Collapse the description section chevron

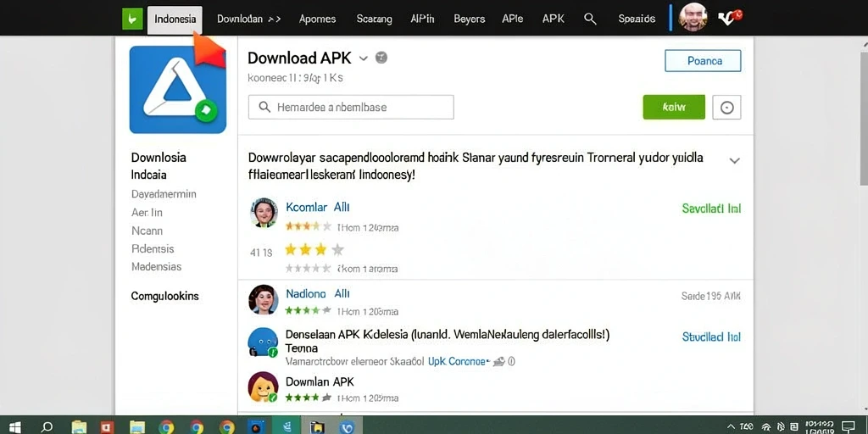tap(734, 161)
